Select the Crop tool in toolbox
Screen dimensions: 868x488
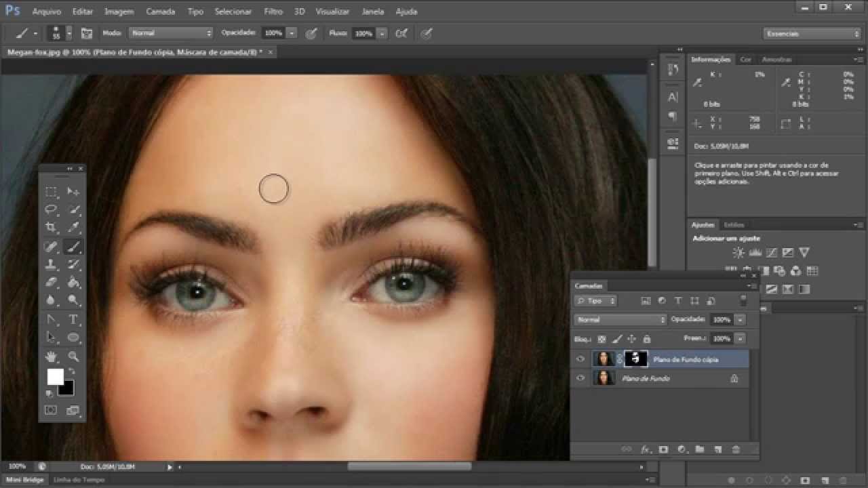tap(51, 228)
